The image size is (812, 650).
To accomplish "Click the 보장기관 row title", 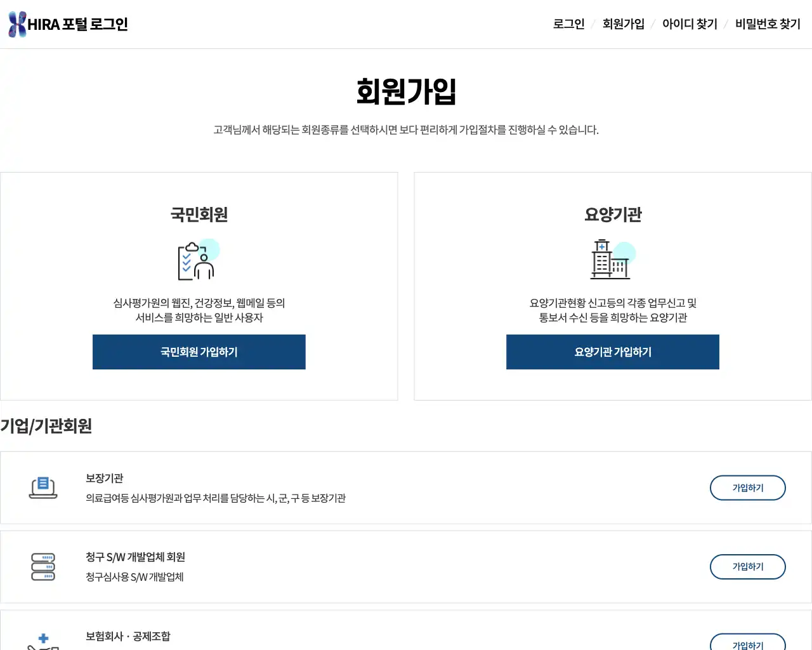I will point(105,478).
